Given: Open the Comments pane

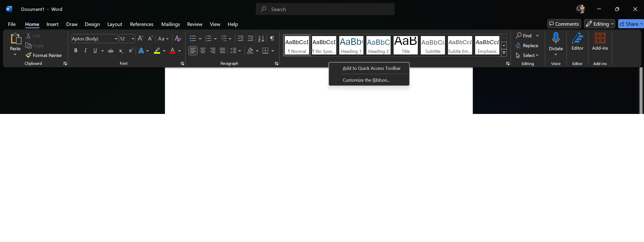Looking at the screenshot, I should point(564,24).
